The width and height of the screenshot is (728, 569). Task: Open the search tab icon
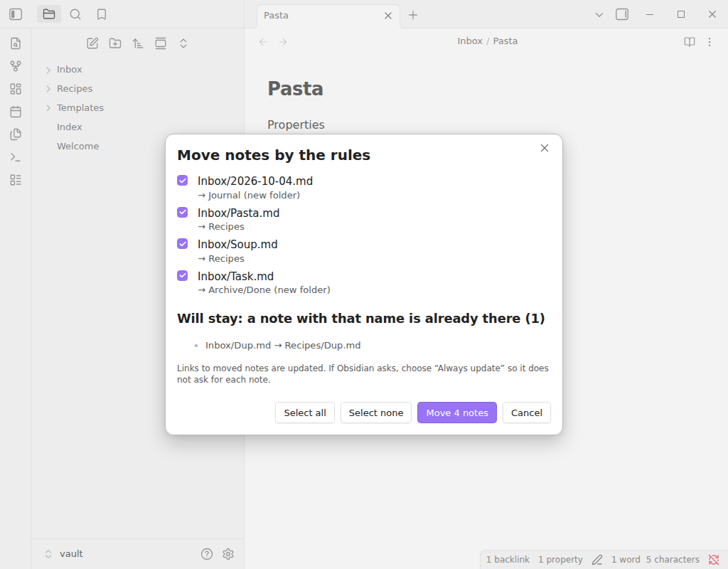pos(75,14)
